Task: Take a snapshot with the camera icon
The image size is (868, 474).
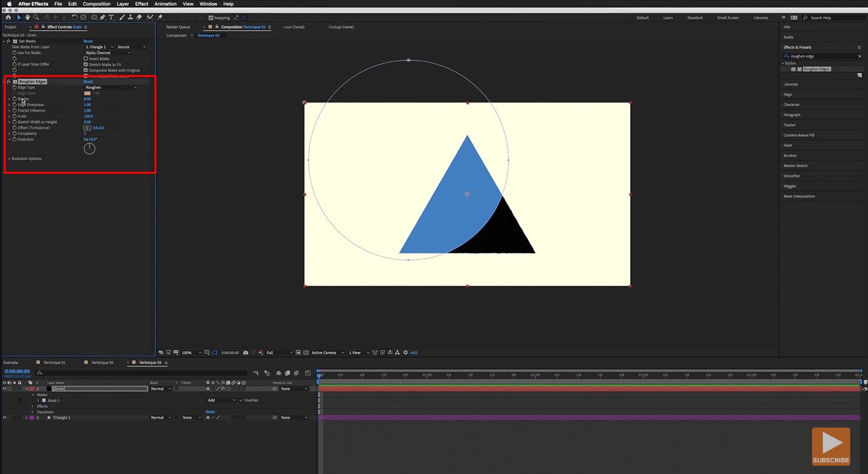Action: (x=245, y=352)
